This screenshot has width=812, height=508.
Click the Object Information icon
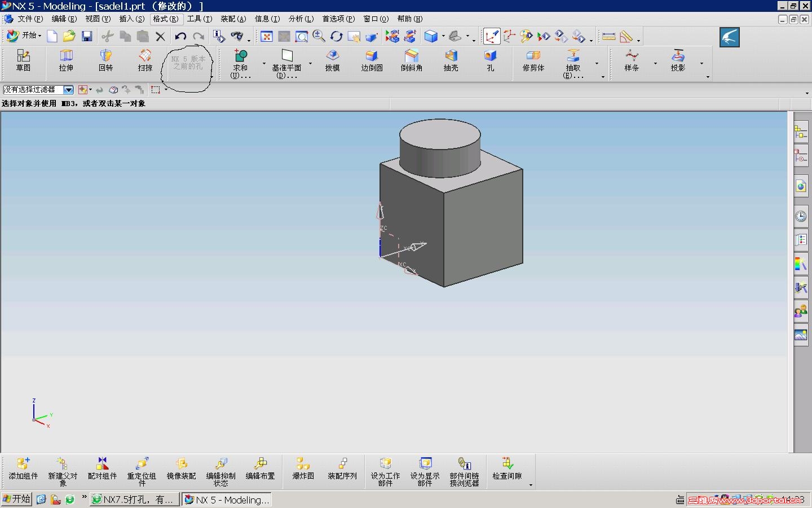[219, 37]
